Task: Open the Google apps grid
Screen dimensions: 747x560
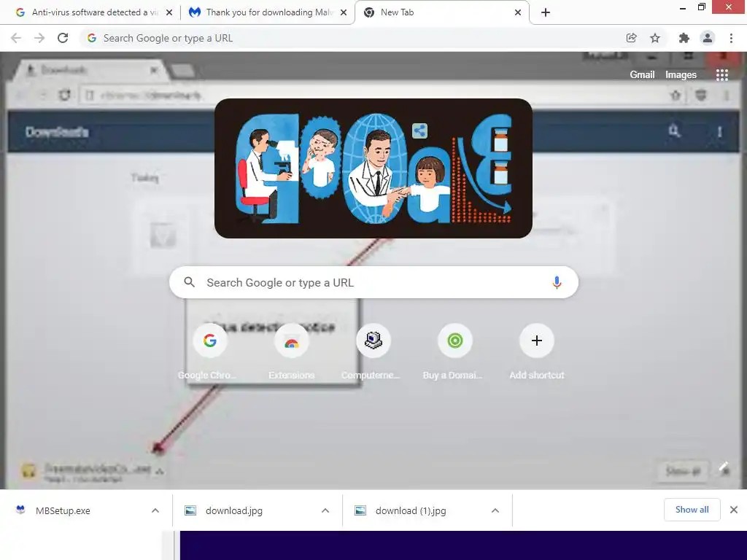Action: pos(721,75)
